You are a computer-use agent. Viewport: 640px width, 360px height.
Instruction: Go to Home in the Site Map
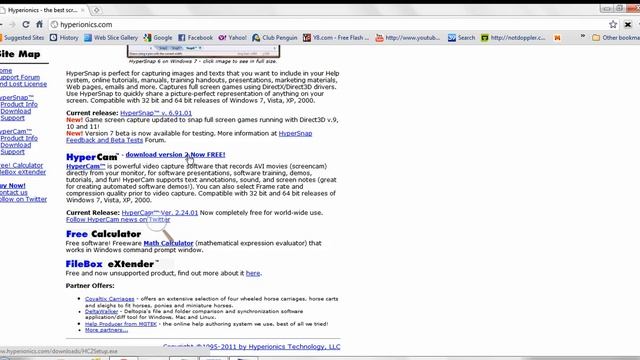coord(6,71)
